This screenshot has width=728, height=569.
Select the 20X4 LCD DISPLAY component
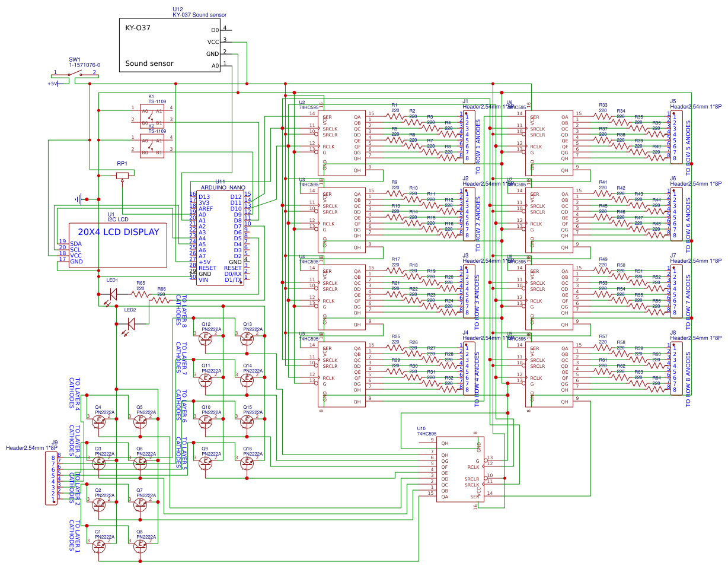(x=118, y=246)
